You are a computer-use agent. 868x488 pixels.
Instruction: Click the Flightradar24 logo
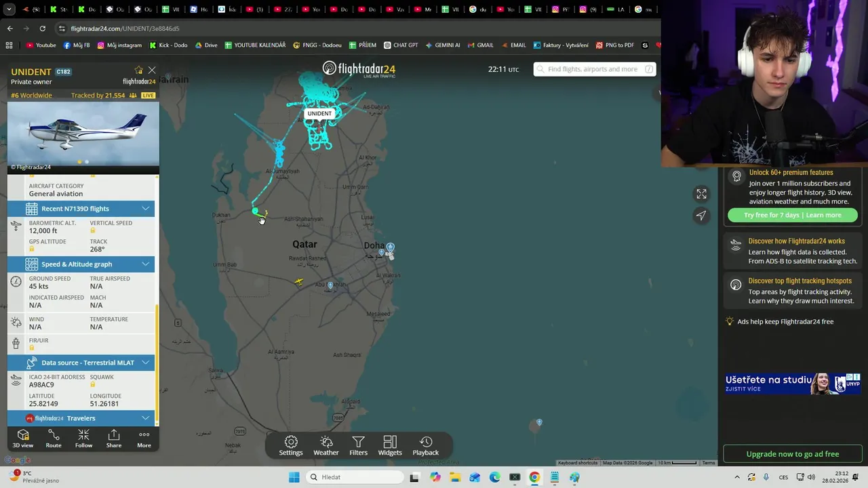tap(359, 68)
